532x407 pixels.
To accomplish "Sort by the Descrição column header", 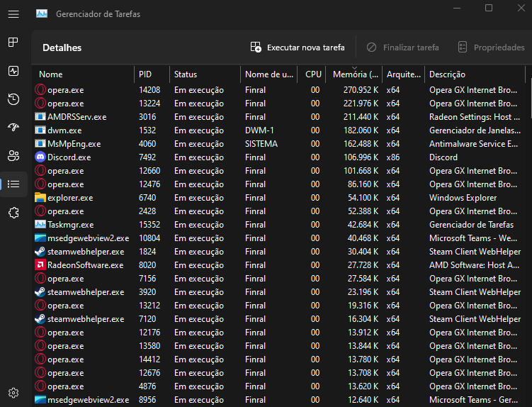I will pos(475,74).
